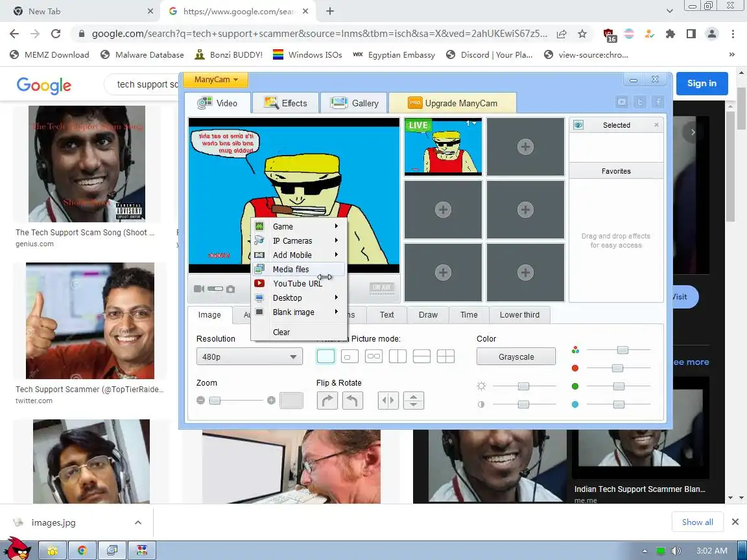Add source in middle-right empty video slot

[525, 209]
